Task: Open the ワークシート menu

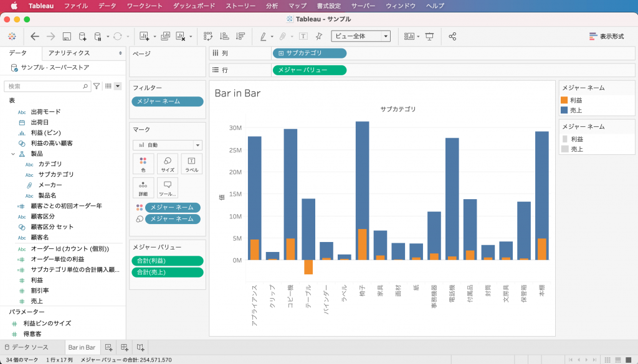Action: pos(145,6)
